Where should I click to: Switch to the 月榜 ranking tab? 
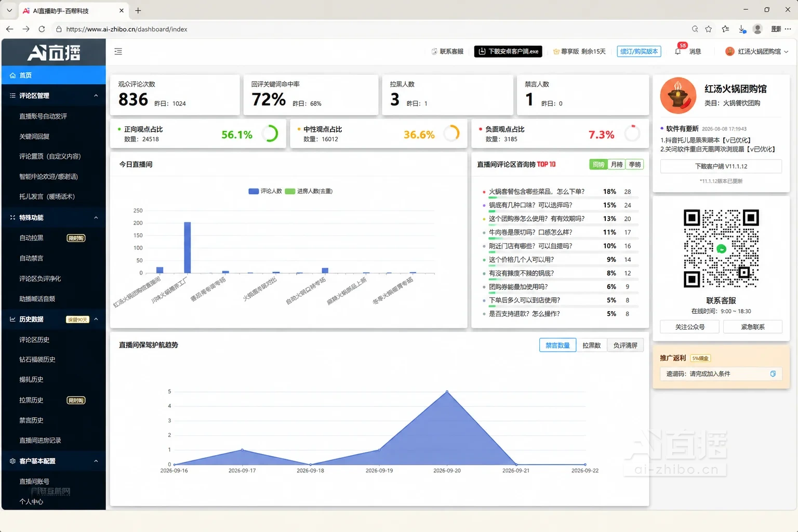point(617,165)
